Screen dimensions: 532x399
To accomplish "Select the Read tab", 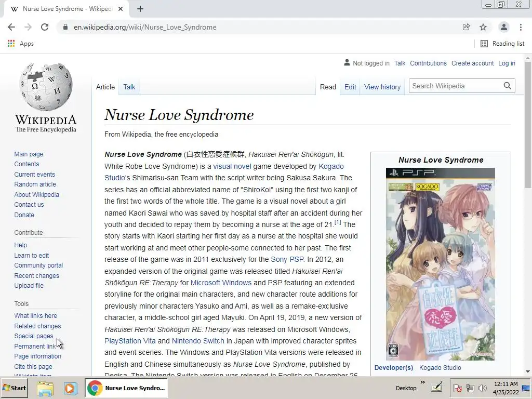I will 328,87.
